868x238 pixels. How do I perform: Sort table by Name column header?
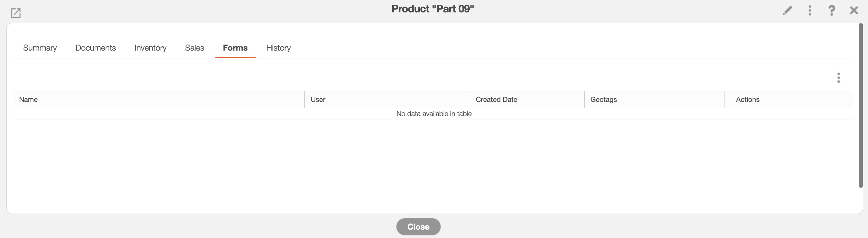coord(28,100)
